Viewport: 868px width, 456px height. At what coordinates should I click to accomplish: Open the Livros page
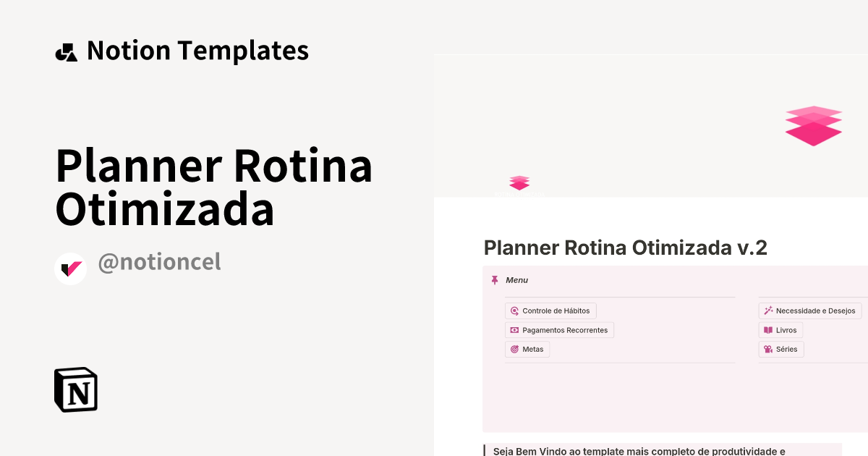point(780,330)
